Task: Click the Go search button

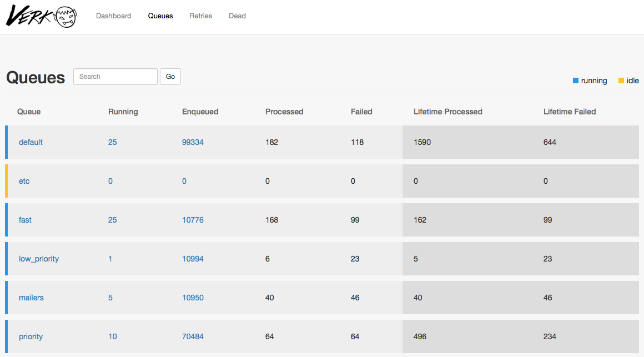Action: pyautogui.click(x=170, y=77)
